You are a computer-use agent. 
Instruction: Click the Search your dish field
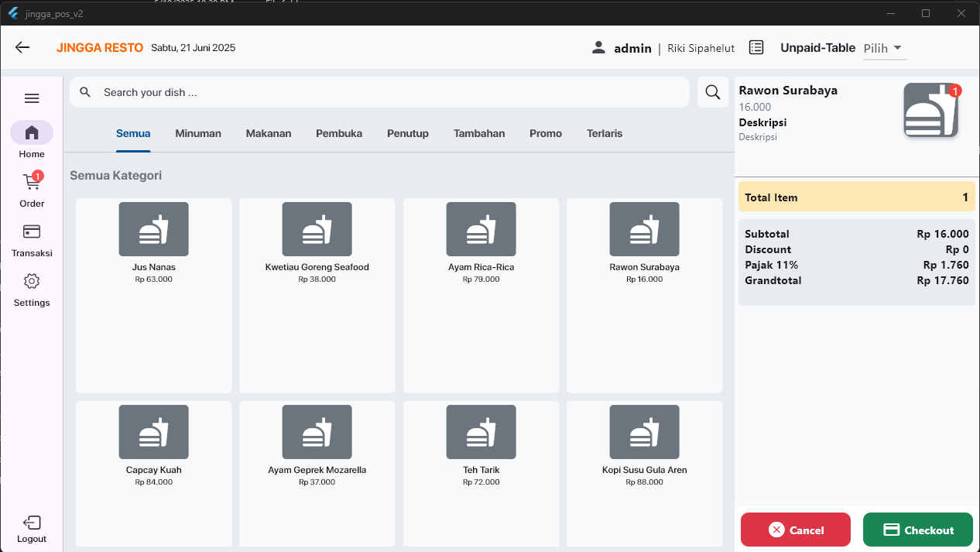[379, 92]
